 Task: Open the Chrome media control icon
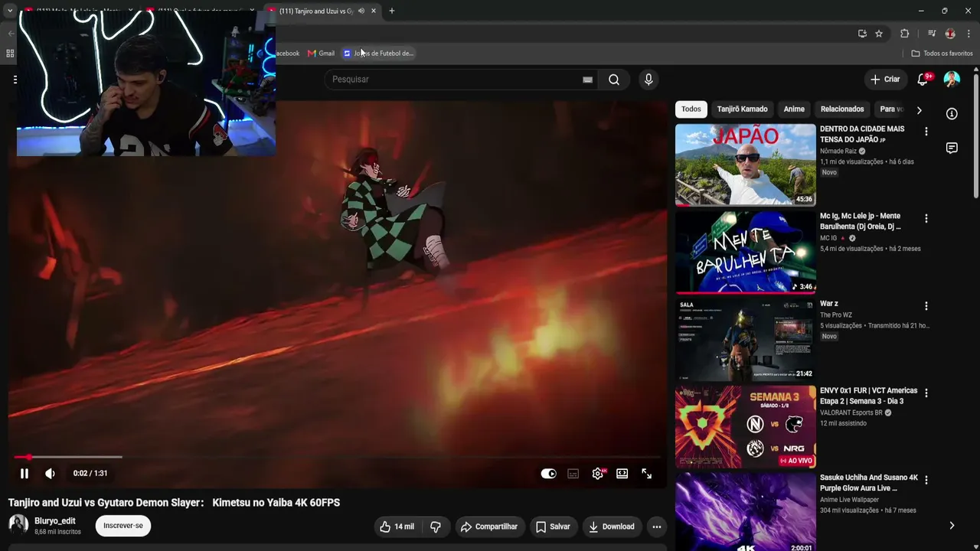tap(932, 34)
